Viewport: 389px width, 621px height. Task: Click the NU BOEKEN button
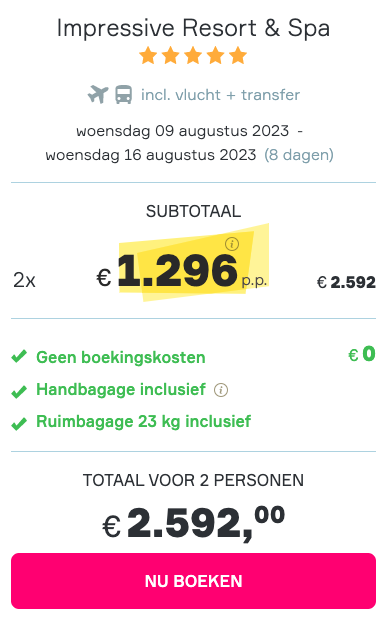click(x=193, y=581)
